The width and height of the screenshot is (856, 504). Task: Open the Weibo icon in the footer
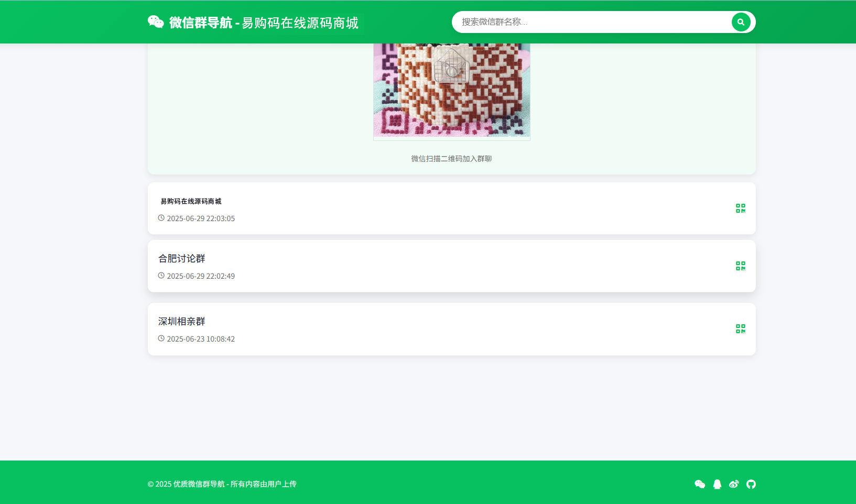(734, 484)
